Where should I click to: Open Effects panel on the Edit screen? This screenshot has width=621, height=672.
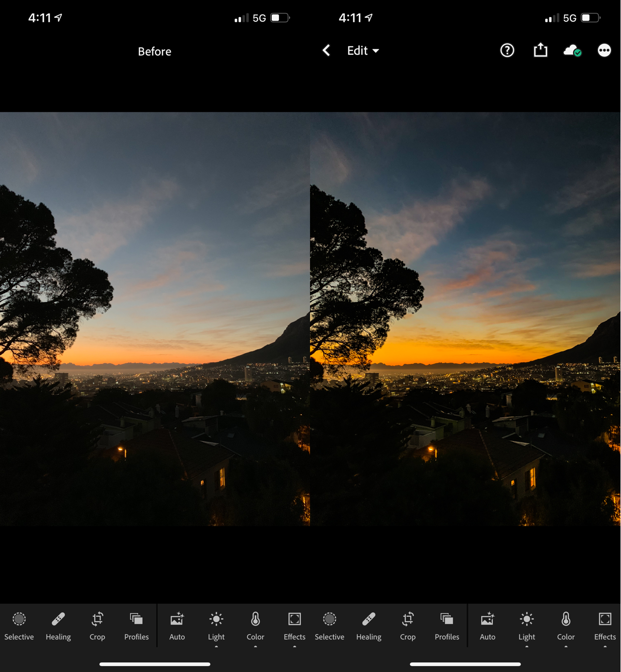605,626
